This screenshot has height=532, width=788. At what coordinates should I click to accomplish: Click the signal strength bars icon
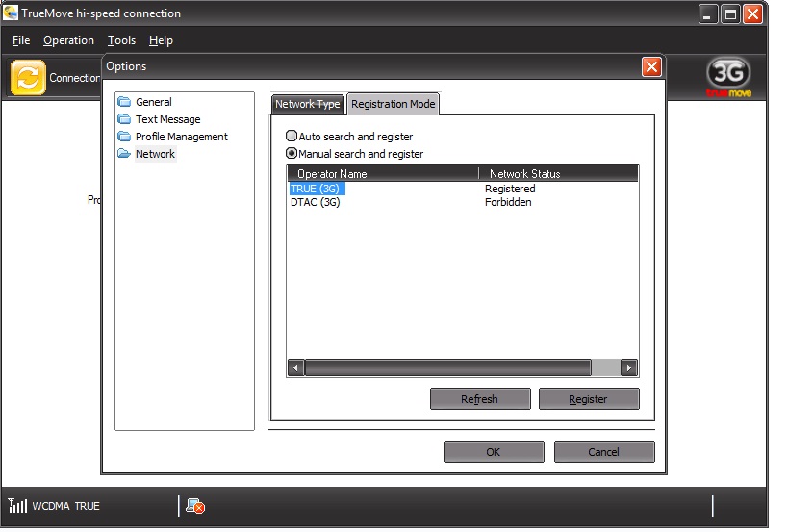[x=17, y=505]
